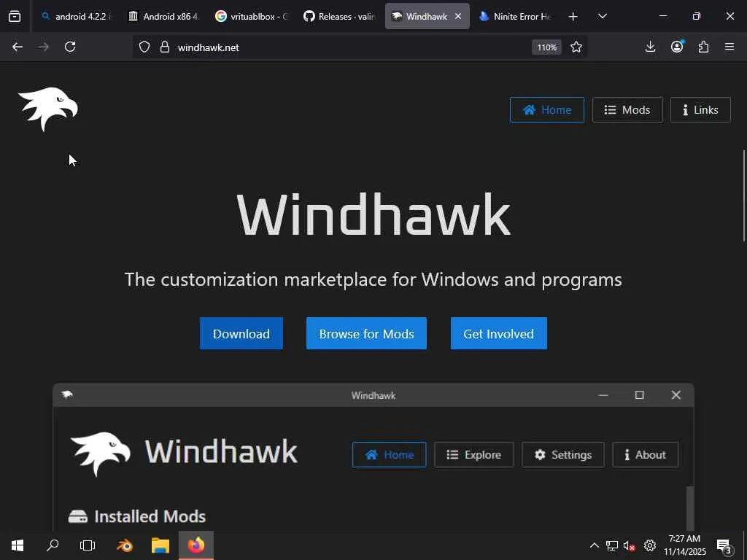This screenshot has width=747, height=560.
Task: Launch Blender from the taskbar
Action: [125, 545]
